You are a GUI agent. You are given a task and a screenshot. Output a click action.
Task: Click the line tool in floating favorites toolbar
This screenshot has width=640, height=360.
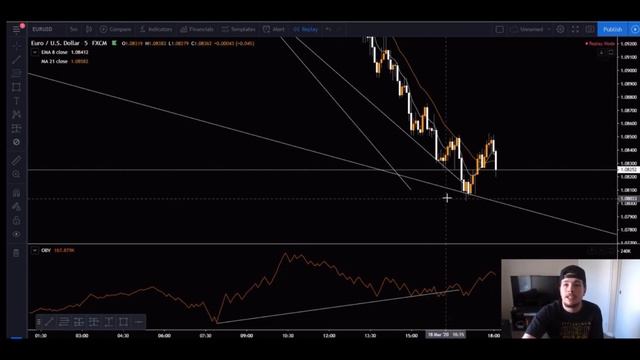coord(49,322)
